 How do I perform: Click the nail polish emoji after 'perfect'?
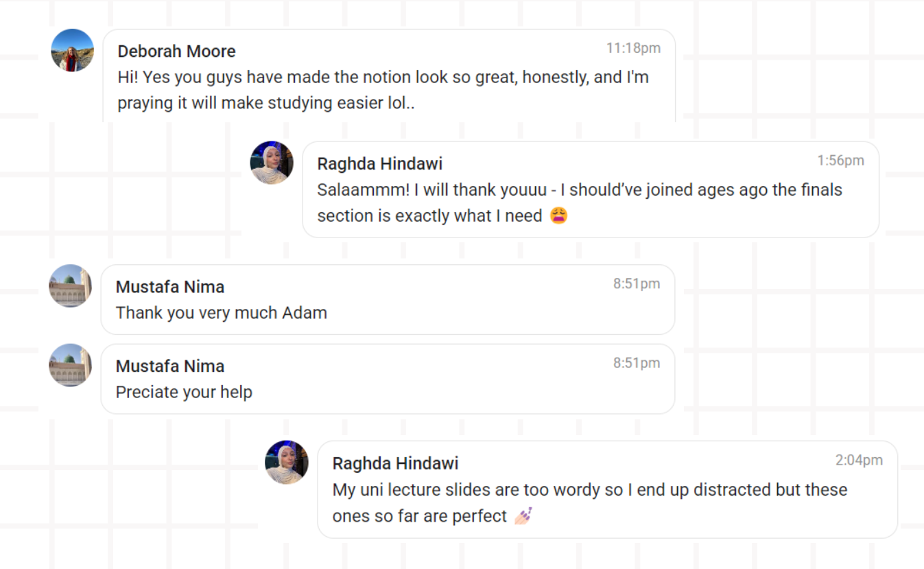[x=523, y=515]
